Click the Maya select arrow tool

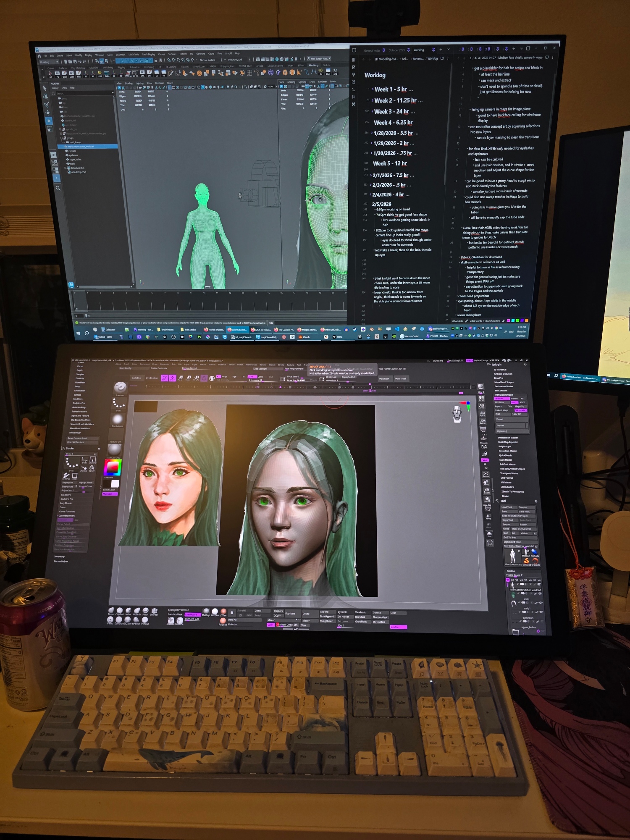click(45, 88)
